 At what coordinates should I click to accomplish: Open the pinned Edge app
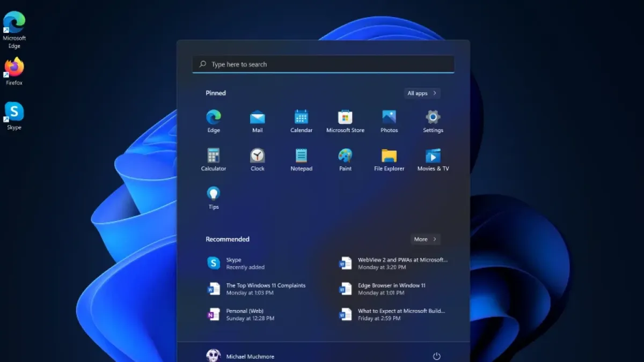[214, 121]
